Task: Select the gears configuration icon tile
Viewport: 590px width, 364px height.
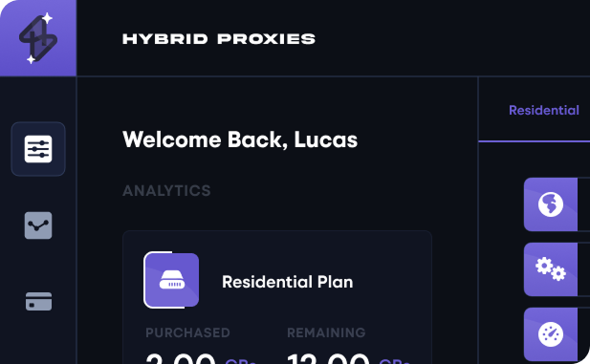Action: tap(551, 269)
